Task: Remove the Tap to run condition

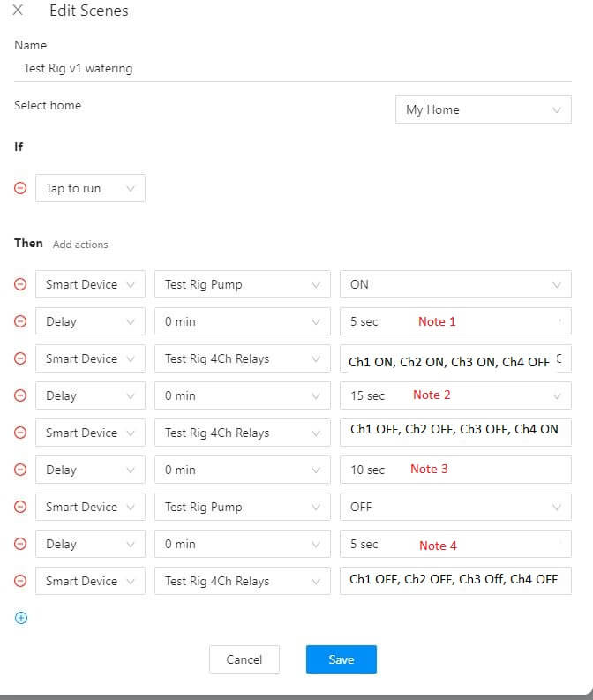Action: click(21, 188)
